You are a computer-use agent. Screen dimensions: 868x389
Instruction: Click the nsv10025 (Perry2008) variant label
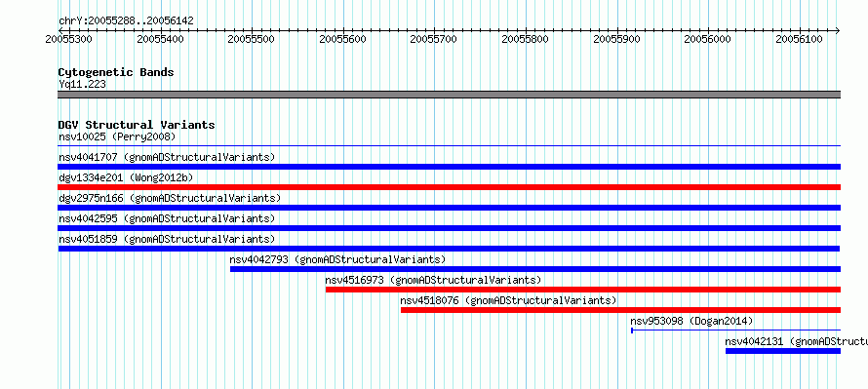tap(117, 136)
